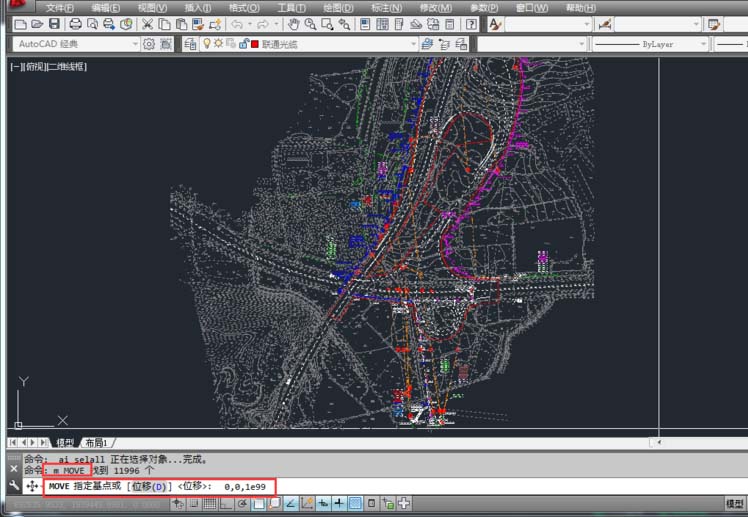Open the 格式(O) menu
This screenshot has width=748, height=517.
pyautogui.click(x=245, y=8)
